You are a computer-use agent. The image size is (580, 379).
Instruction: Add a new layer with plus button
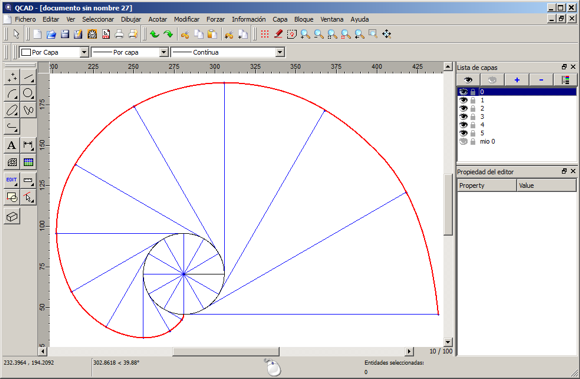pyautogui.click(x=517, y=80)
